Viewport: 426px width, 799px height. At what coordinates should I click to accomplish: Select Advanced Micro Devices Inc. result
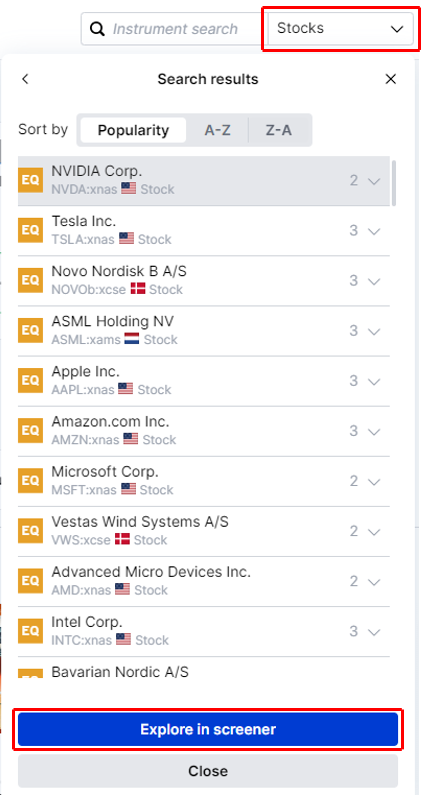tap(204, 581)
